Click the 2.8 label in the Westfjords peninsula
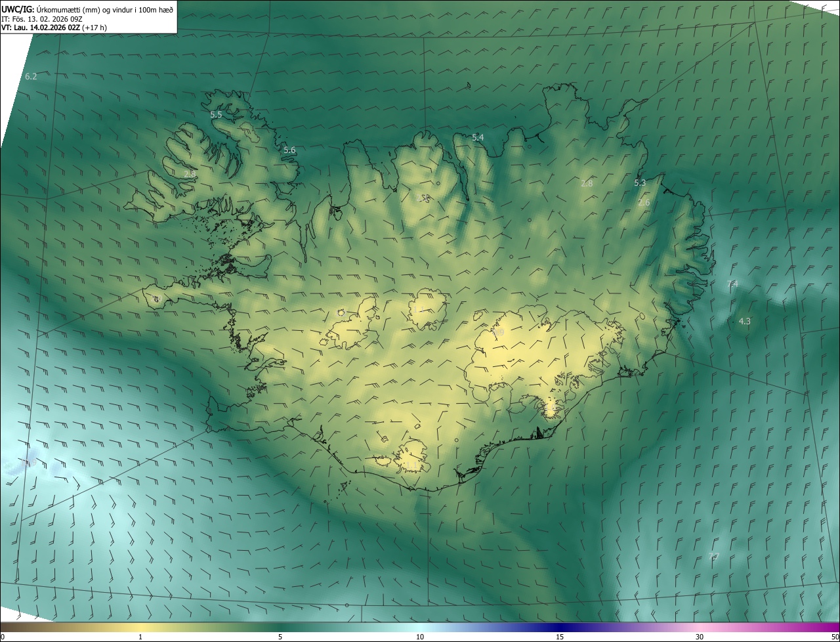840x642 pixels. tap(189, 175)
